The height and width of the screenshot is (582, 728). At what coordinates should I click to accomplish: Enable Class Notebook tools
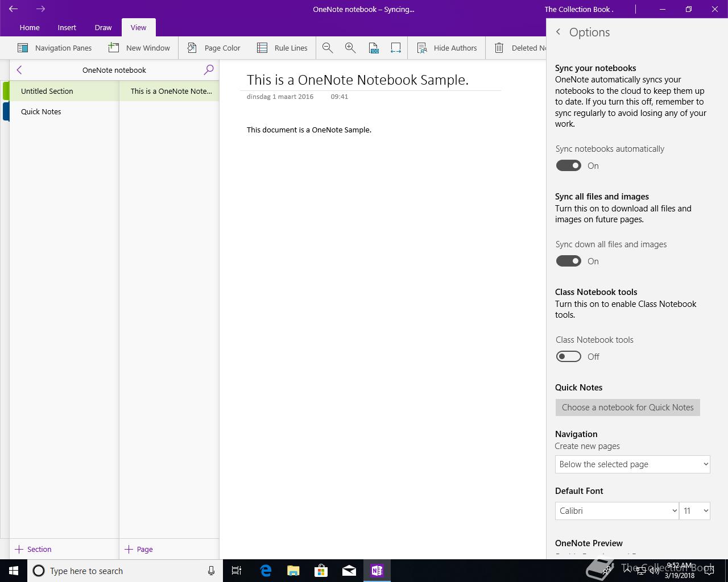point(569,356)
